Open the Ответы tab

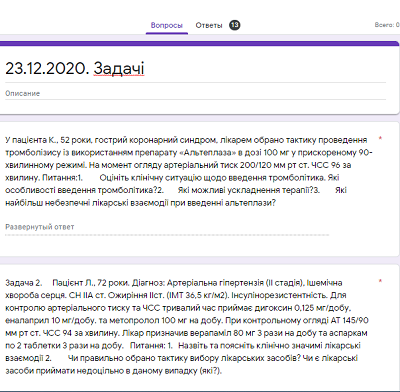pos(209,25)
